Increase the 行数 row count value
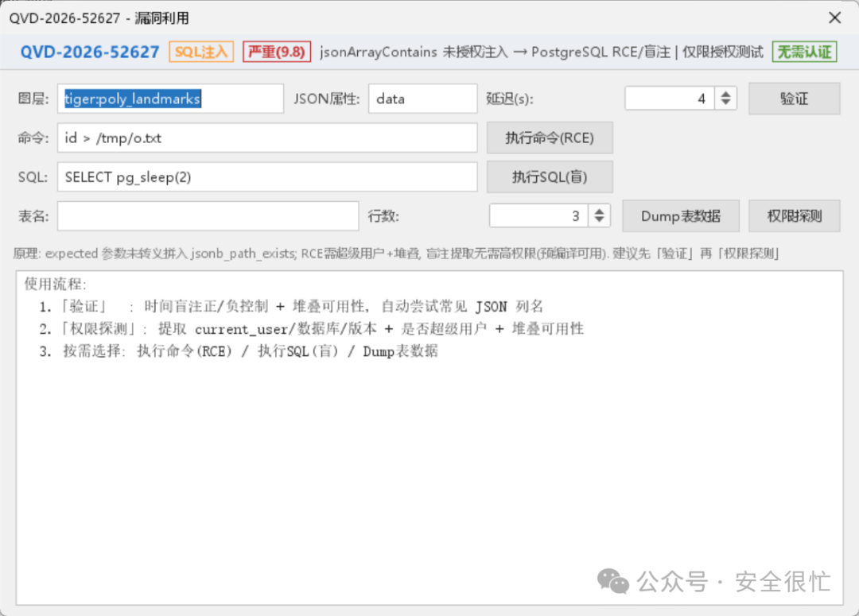Image resolution: width=859 pixels, height=616 pixels. tap(600, 211)
